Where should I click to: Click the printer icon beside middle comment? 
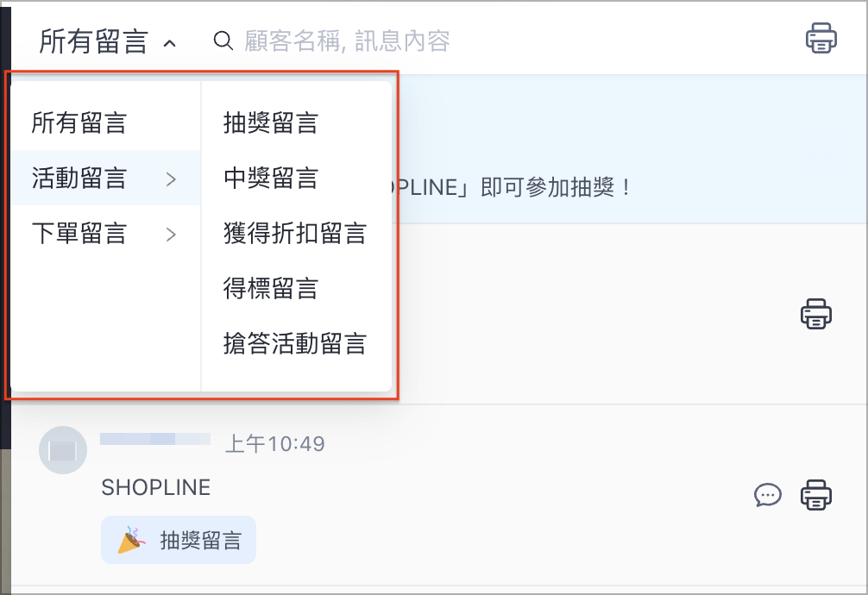816,314
